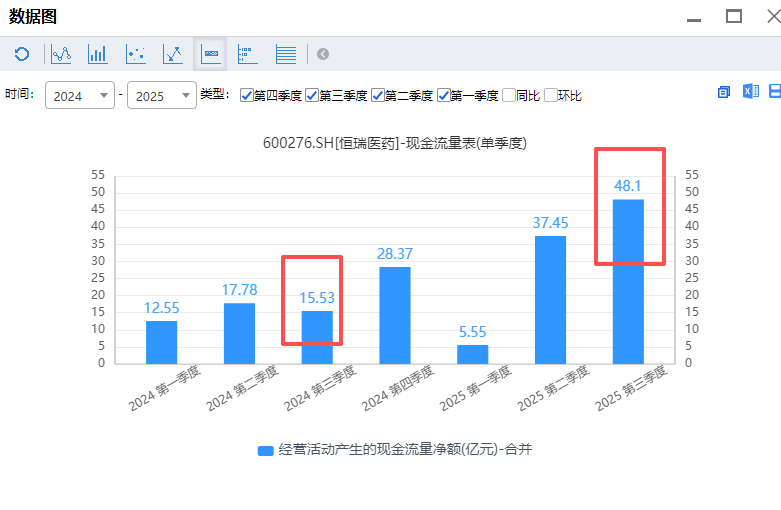Select the scatter chart type icon
Viewport: 781px width, 510px height.
(x=135, y=54)
